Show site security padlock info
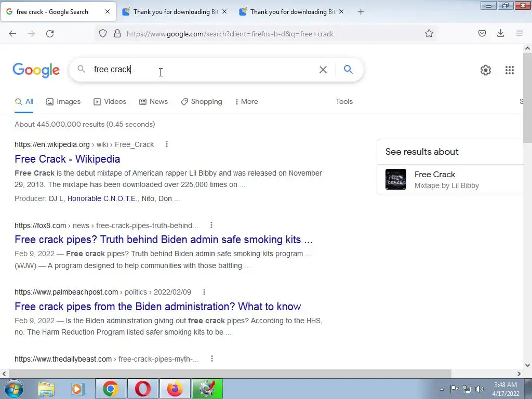Viewport: 532px width, 399px height. [x=117, y=34]
